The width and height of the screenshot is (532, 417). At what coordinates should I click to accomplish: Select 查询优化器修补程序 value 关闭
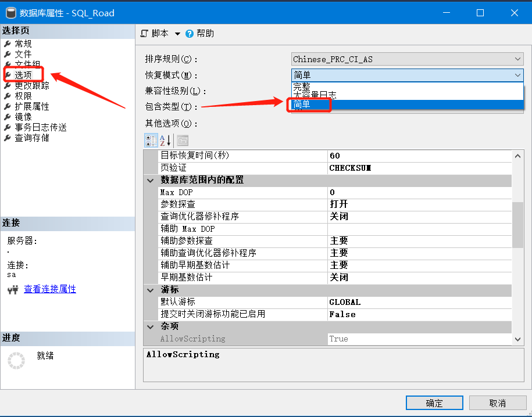point(420,217)
